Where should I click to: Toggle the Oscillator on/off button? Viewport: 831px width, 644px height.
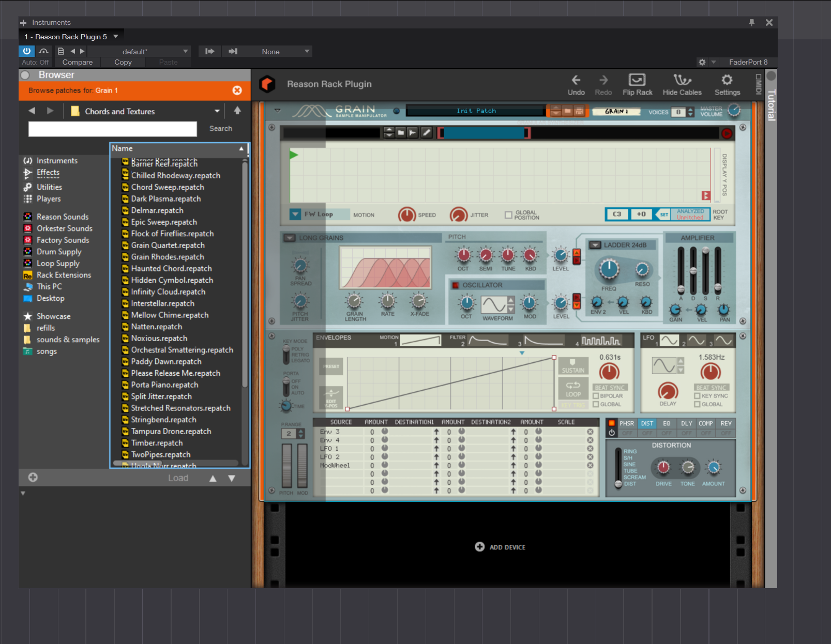click(x=456, y=285)
